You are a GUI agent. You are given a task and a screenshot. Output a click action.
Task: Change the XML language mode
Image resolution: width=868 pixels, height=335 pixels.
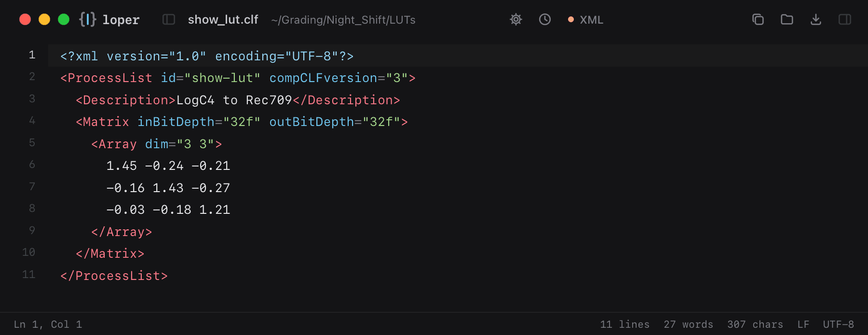(586, 20)
